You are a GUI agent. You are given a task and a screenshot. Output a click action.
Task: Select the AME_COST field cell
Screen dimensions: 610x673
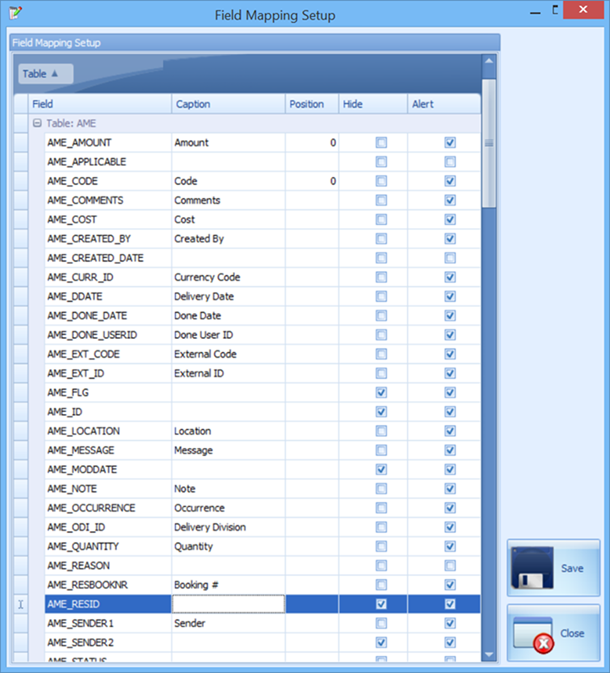point(108,219)
